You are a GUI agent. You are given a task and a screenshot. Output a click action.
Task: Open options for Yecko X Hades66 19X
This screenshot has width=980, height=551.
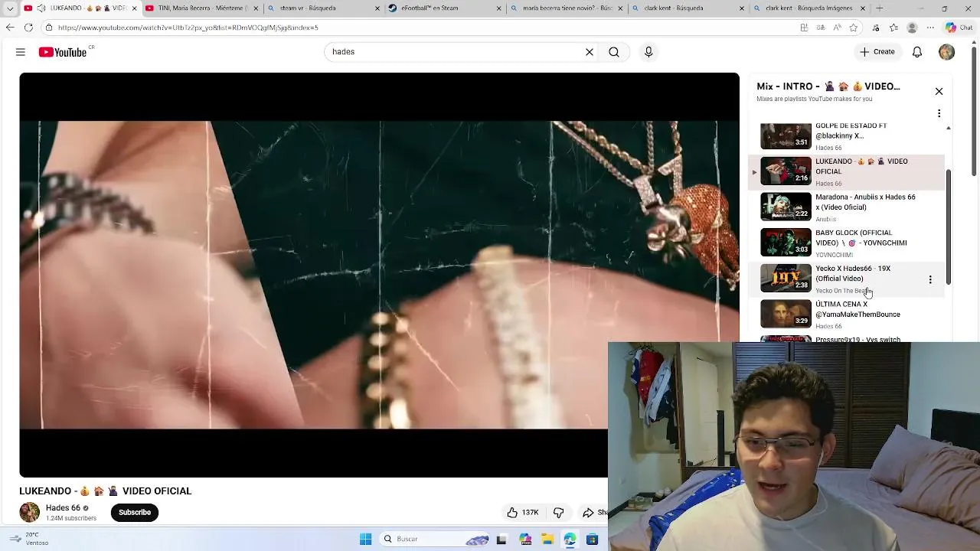(x=930, y=279)
